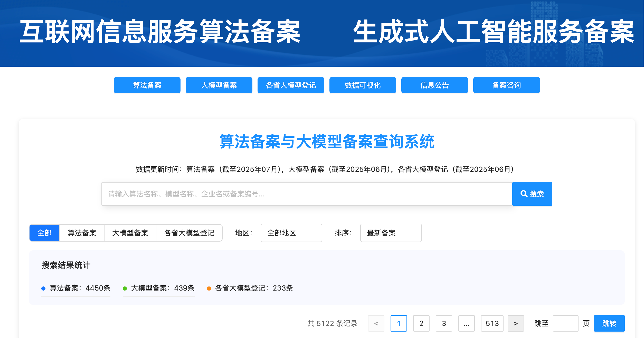Go to page 2
The height and width of the screenshot is (338, 644).
pos(421,323)
